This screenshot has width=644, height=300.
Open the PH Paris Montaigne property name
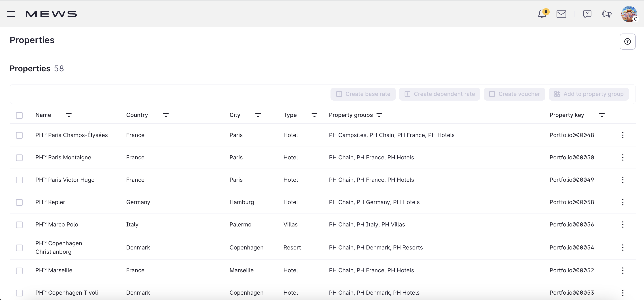63,158
